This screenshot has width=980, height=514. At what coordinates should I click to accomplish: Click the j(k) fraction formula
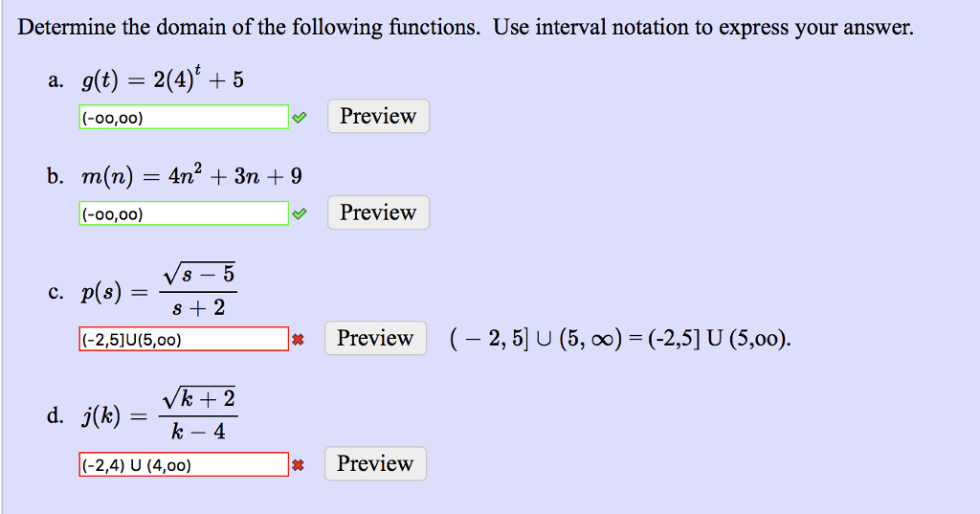(160, 415)
